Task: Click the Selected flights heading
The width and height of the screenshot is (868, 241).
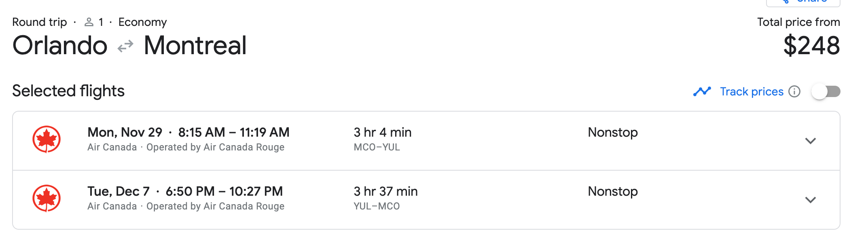Action: tap(68, 91)
